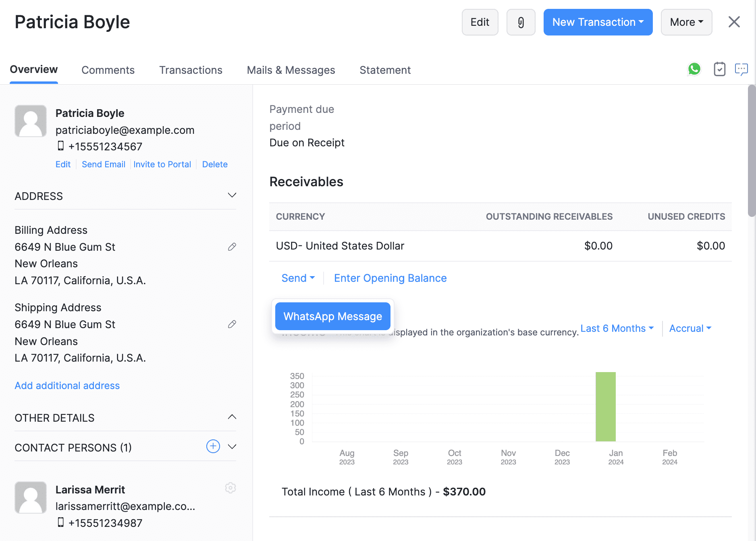
Task: Collapse the CONTACT PERSONS section chevron
Action: click(232, 447)
